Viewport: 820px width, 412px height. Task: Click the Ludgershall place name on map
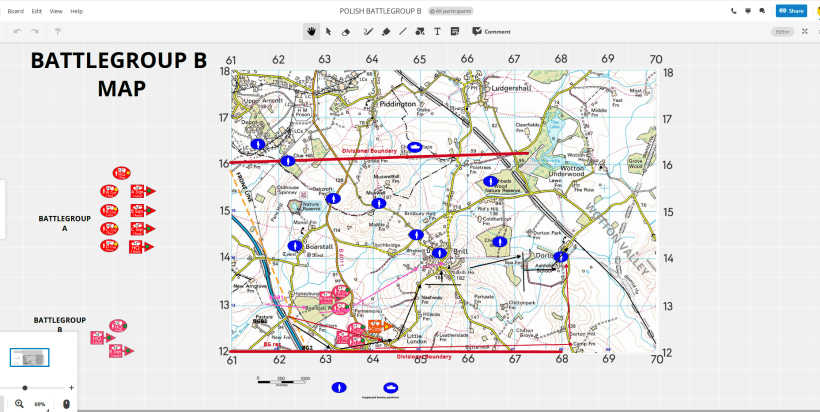[x=511, y=89]
